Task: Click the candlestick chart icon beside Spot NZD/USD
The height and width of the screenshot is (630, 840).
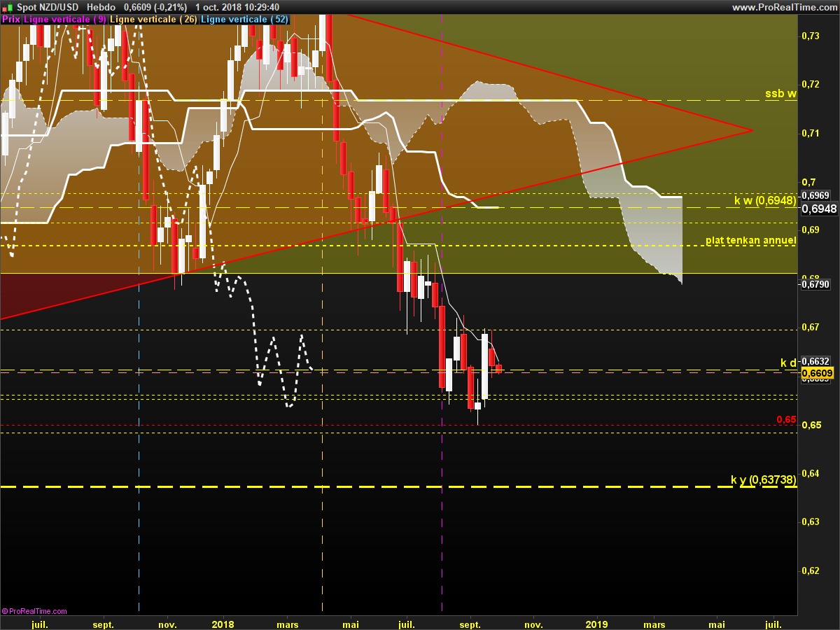Action: click(8, 7)
